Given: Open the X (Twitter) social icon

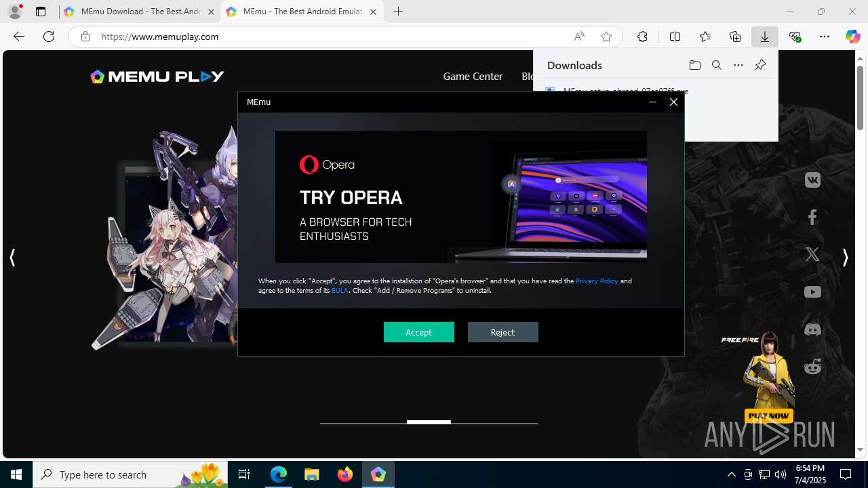Looking at the screenshot, I should pyautogui.click(x=812, y=254).
